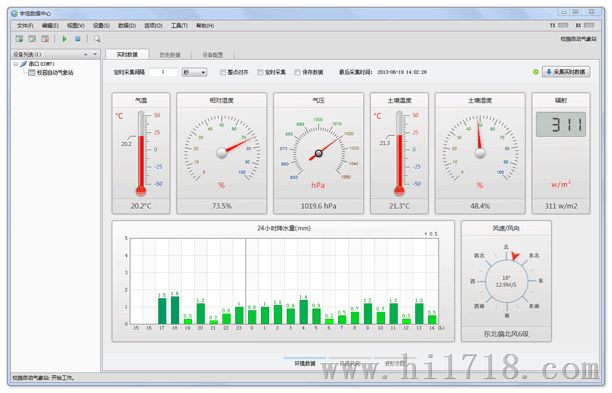
Task: Open the 工具(T) menu
Action: click(x=179, y=25)
